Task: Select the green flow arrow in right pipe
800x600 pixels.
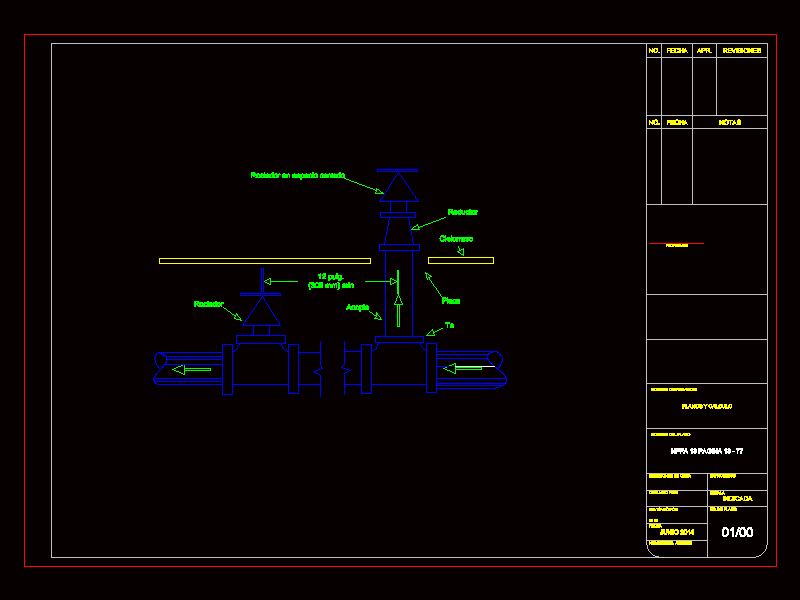Action: (462, 368)
